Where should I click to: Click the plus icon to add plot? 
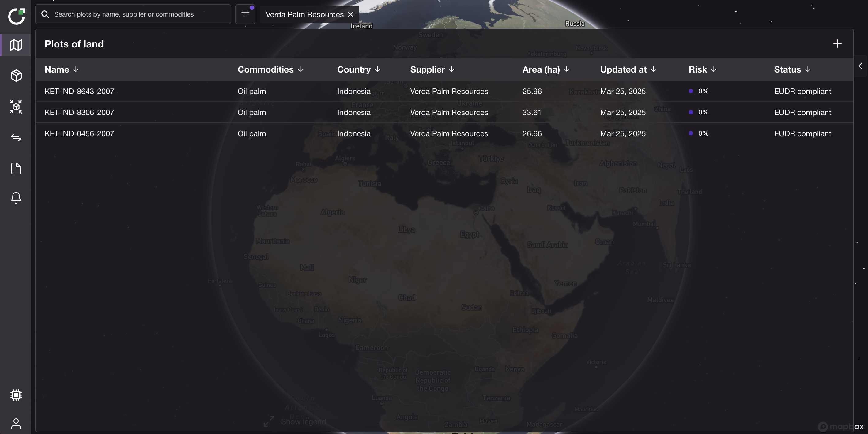(x=837, y=44)
